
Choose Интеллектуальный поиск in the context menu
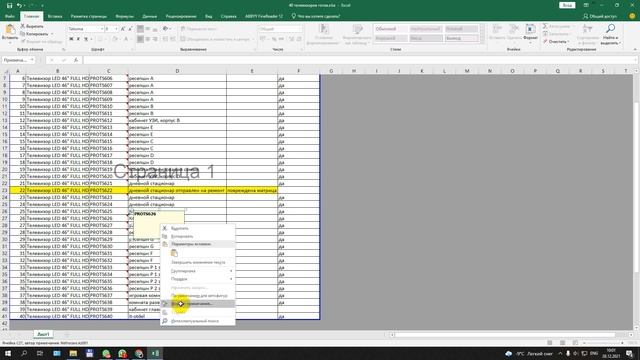tap(198, 321)
